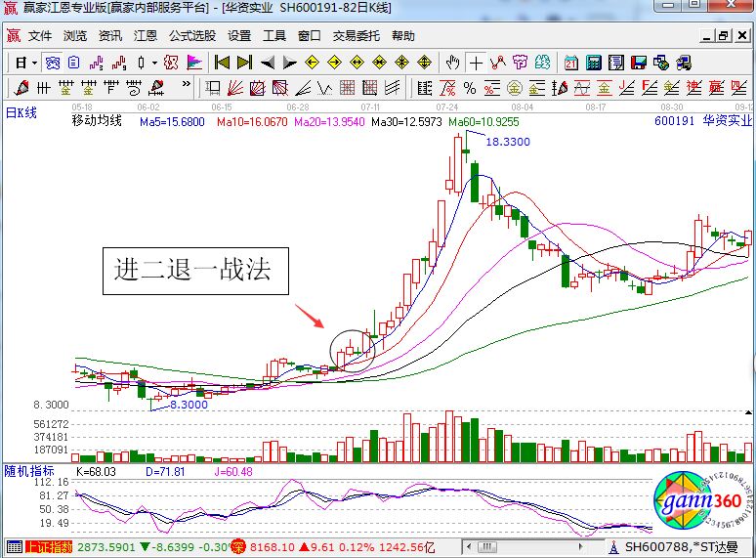The image size is (756, 558).
Task: Open the calculator tool icon
Action: click(x=593, y=63)
